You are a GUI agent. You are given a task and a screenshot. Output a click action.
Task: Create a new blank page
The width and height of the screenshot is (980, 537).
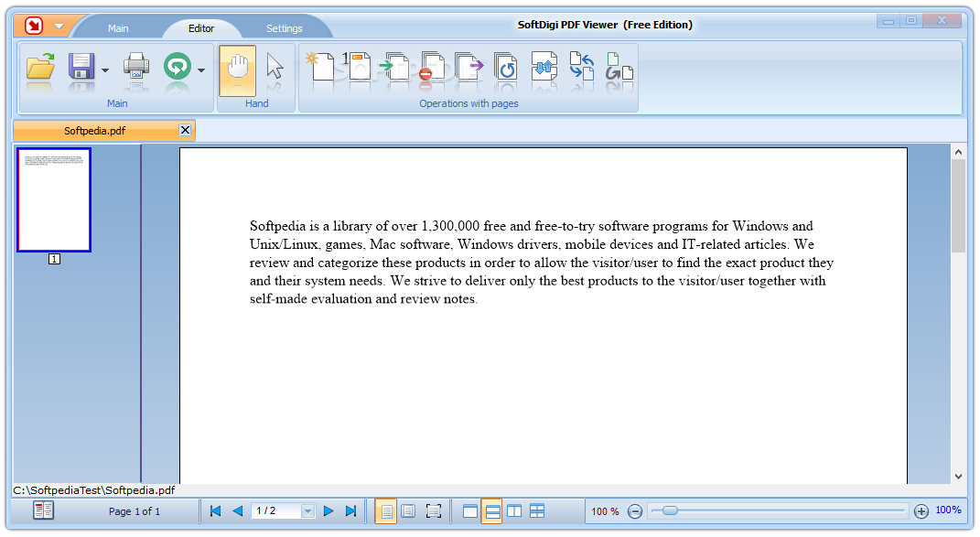coord(320,66)
